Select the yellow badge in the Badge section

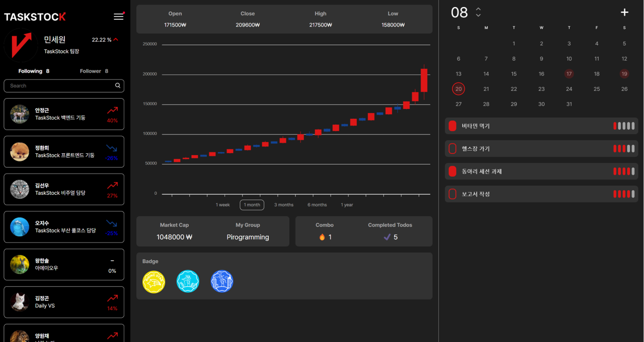click(x=153, y=281)
